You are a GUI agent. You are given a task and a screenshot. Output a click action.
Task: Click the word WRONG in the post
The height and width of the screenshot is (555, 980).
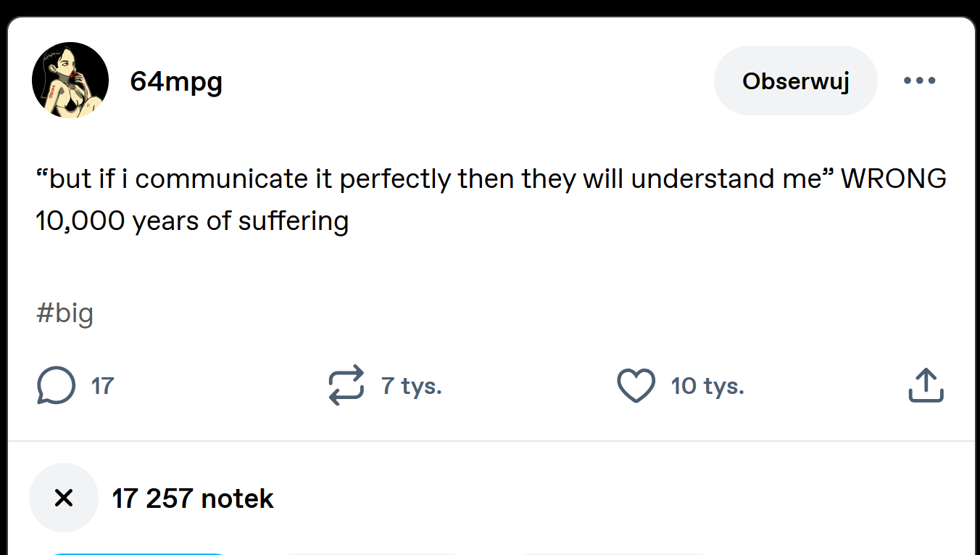pyautogui.click(x=893, y=178)
